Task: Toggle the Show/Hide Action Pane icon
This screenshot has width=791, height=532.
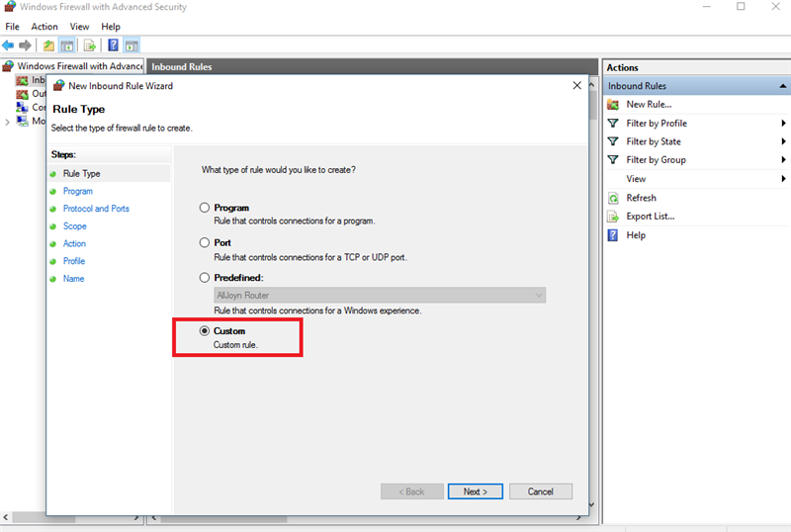Action: pyautogui.click(x=131, y=45)
